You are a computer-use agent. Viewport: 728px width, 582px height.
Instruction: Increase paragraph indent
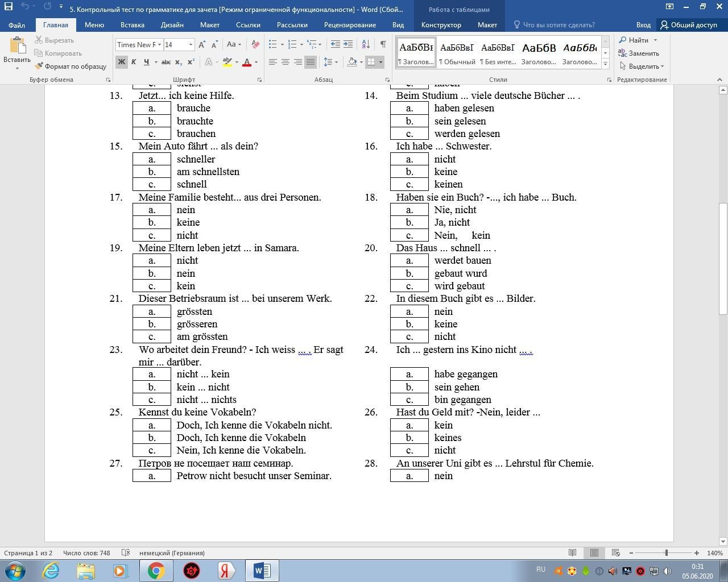click(x=348, y=44)
